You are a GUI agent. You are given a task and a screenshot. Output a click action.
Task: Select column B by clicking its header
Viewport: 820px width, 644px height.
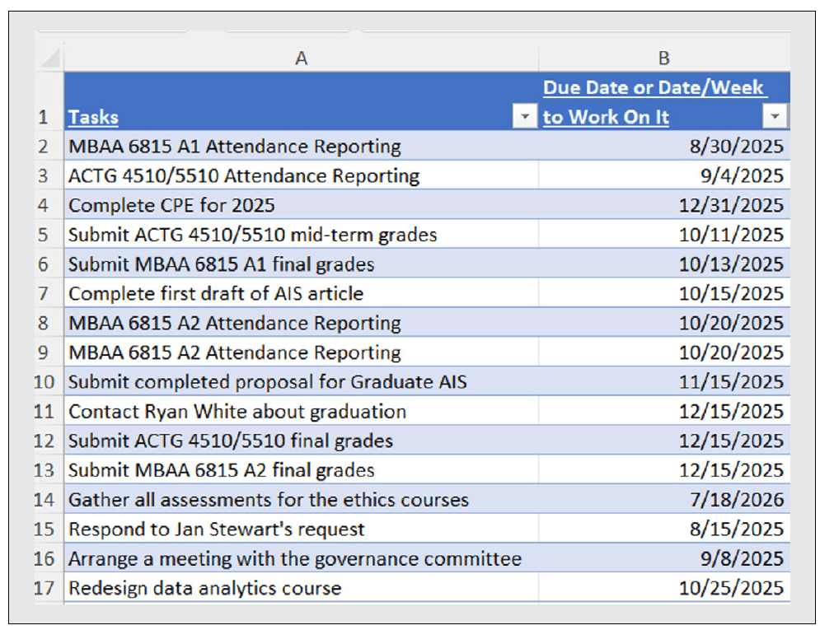[x=663, y=58]
